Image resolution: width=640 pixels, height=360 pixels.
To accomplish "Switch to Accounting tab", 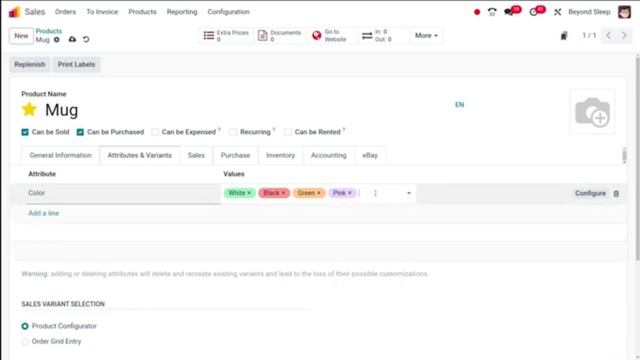I will click(x=329, y=155).
